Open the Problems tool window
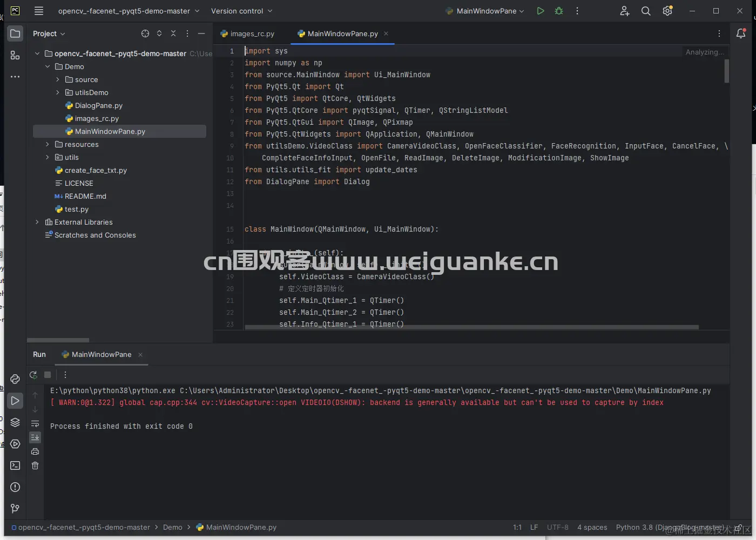The image size is (756, 540). pos(15,487)
